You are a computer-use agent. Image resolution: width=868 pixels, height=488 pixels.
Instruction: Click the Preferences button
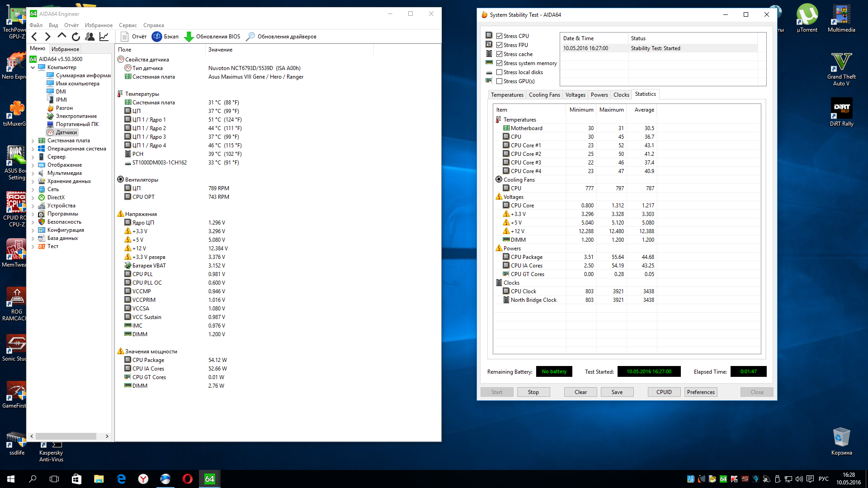(700, 392)
